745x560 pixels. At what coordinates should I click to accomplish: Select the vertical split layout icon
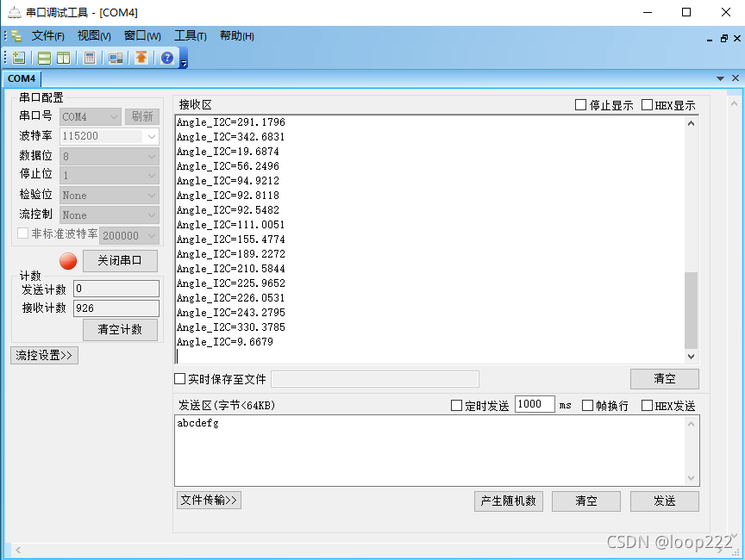(63, 58)
